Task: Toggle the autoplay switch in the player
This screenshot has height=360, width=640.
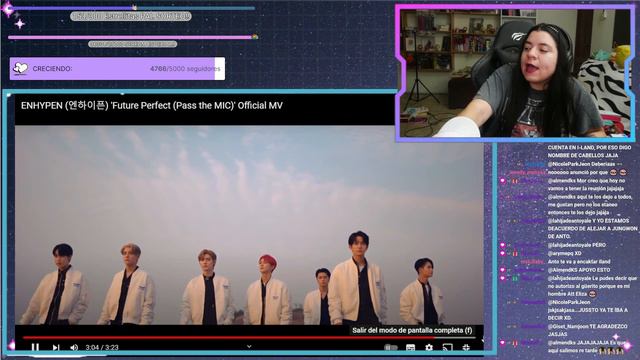Action: [x=391, y=347]
